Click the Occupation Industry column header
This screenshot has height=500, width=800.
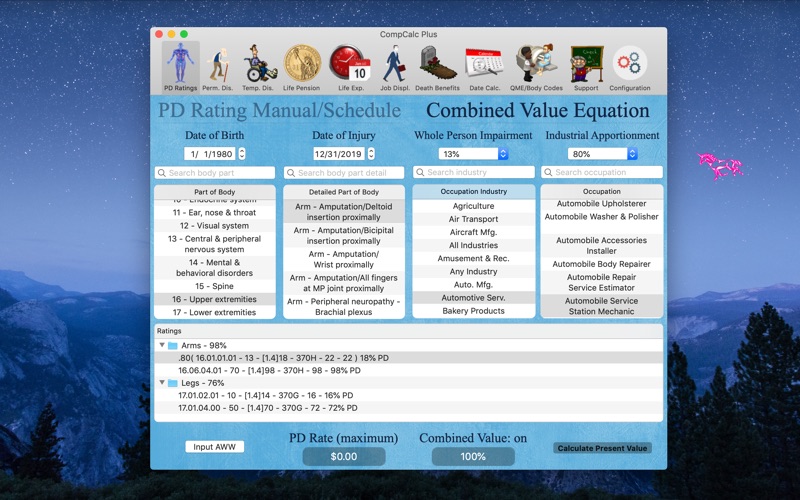pyautogui.click(x=473, y=191)
